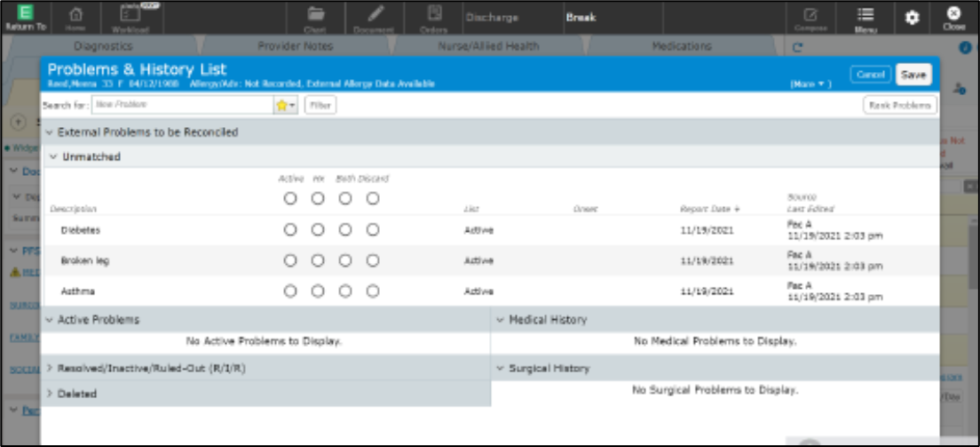Open the Orders icon

tap(434, 16)
